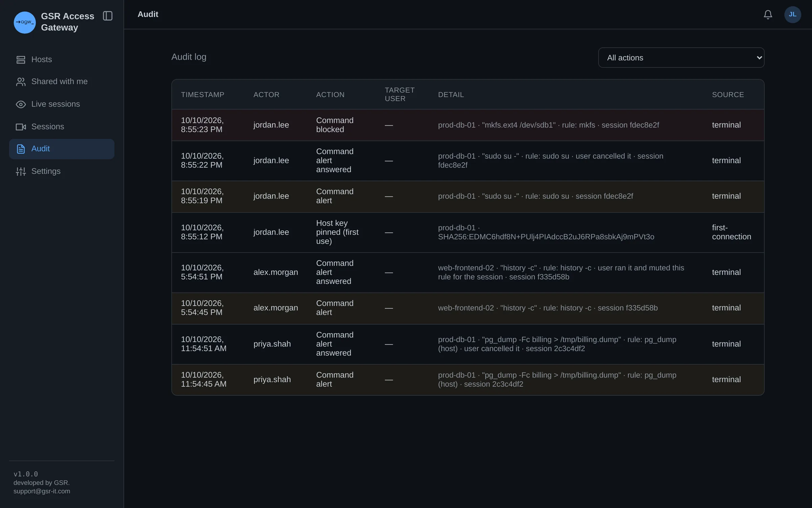Click the 11:54:45 AM timestamp
Viewport: 812px width, 508px height.
coord(203,380)
